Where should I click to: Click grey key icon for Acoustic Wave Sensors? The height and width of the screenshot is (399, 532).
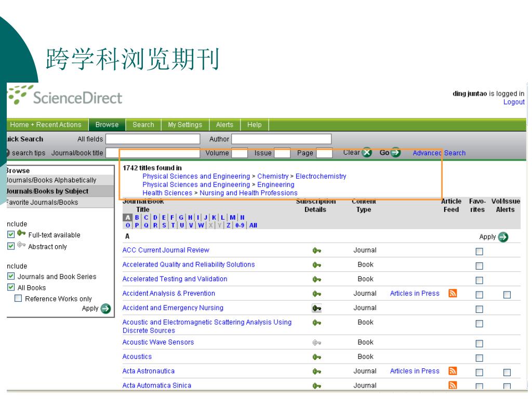pos(316,343)
